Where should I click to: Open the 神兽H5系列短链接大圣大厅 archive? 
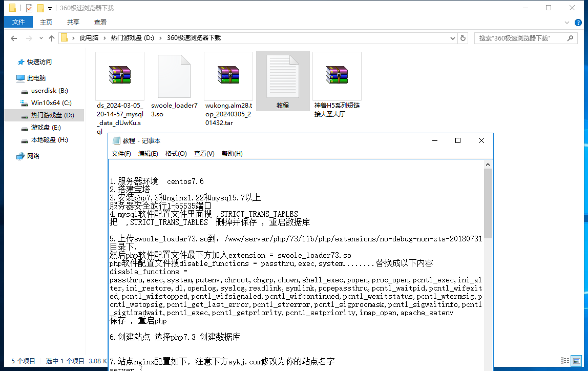tap(337, 75)
